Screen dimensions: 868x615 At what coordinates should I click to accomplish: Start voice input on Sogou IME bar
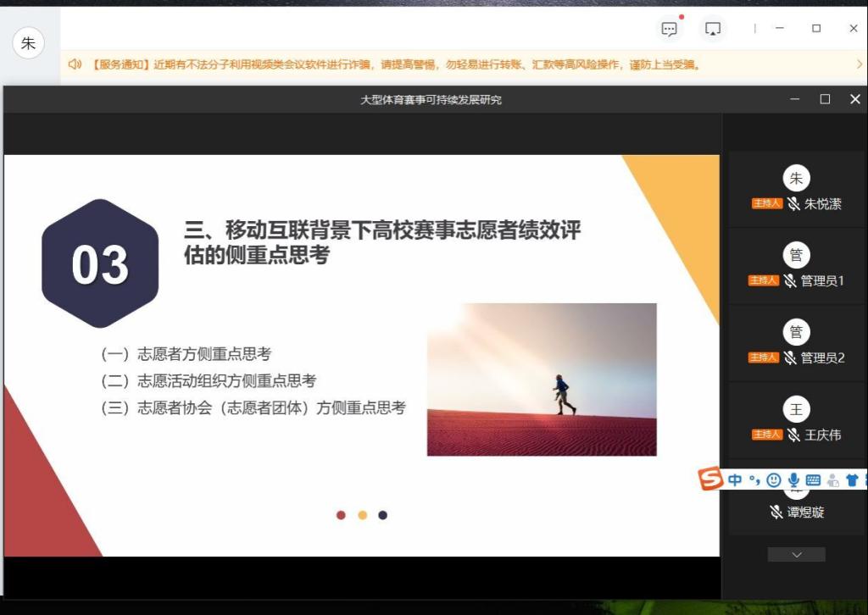tap(793, 480)
